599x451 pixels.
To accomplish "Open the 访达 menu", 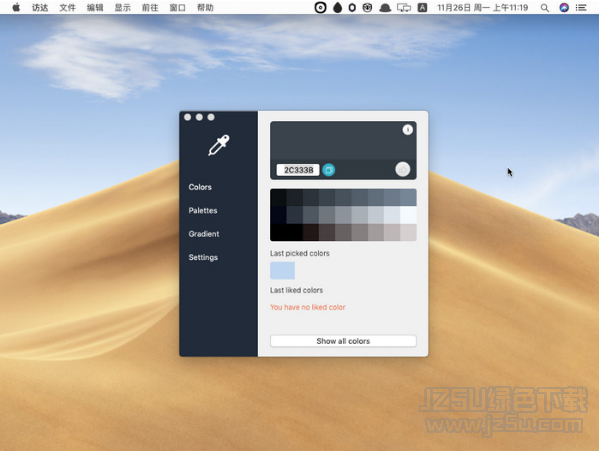I will (40, 8).
